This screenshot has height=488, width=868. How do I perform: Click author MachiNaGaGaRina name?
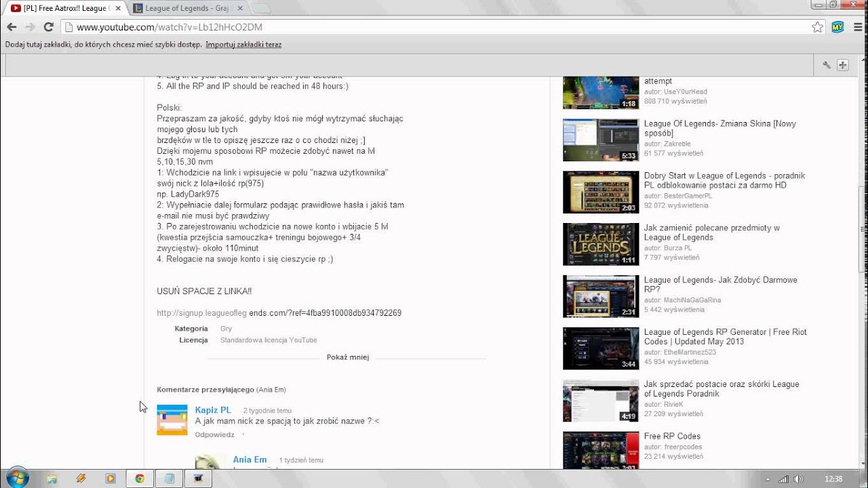(692, 300)
